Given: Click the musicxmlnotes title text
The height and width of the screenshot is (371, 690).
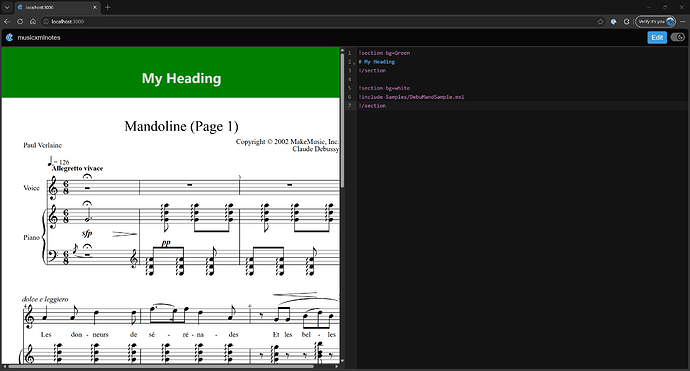Looking at the screenshot, I should (x=39, y=37).
